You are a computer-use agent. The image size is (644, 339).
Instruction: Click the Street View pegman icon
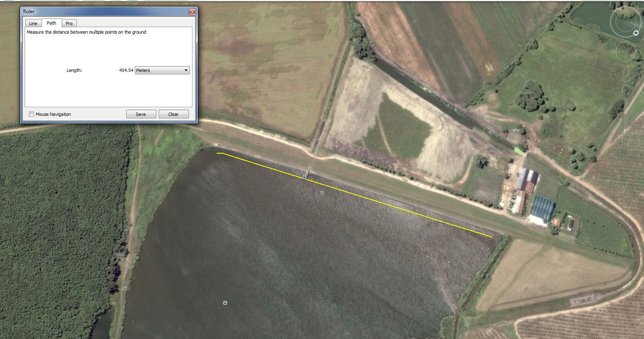[x=625, y=74]
